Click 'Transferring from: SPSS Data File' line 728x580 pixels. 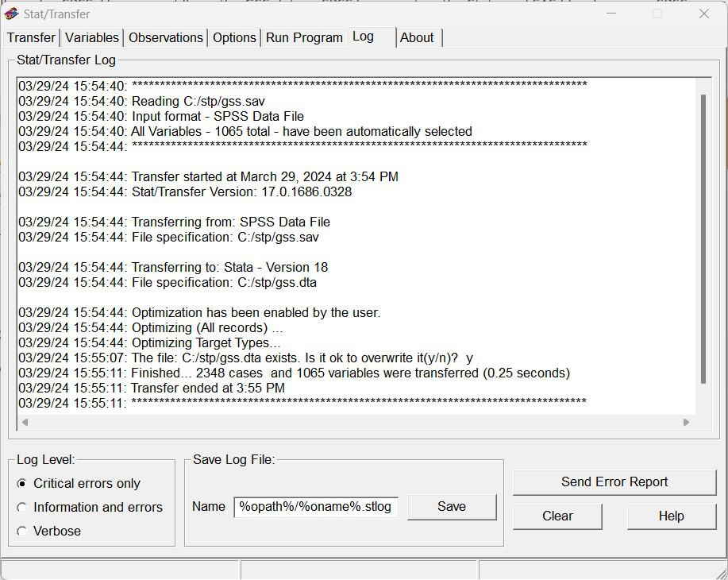174,222
